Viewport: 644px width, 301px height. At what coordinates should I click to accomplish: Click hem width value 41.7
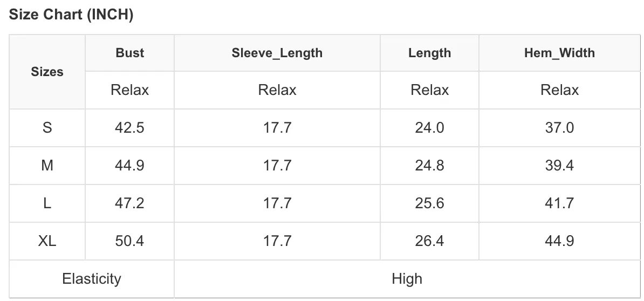[559, 203]
